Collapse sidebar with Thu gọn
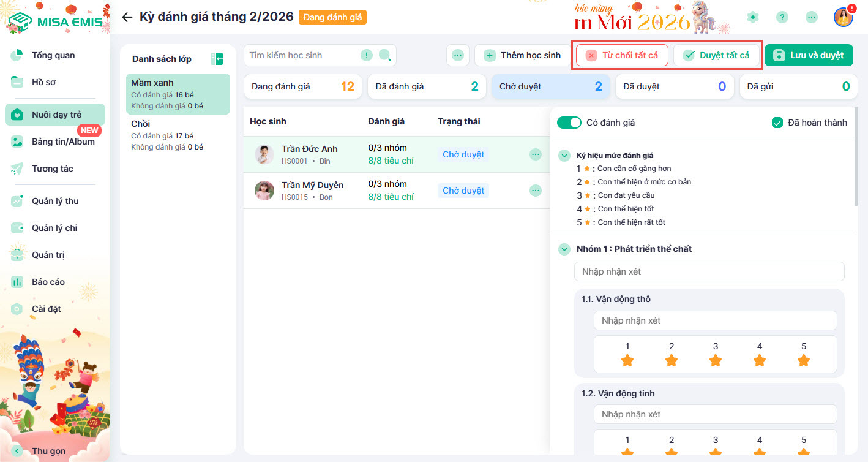The image size is (868, 462). click(x=18, y=451)
